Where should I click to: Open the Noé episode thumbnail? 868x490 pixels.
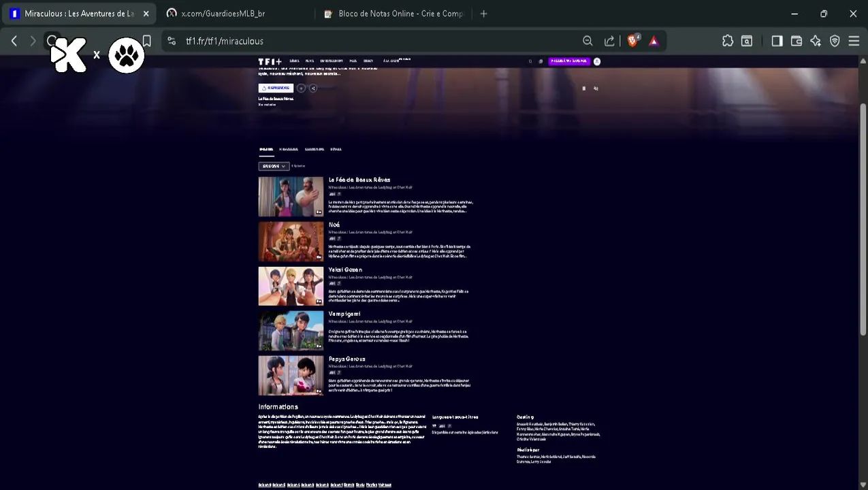pyautogui.click(x=291, y=241)
